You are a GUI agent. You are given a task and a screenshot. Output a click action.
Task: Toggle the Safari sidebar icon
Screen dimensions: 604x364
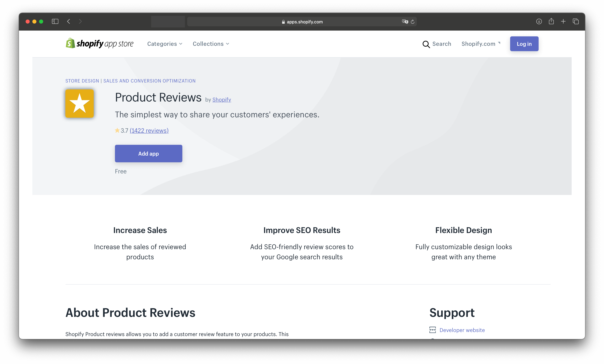[x=55, y=22]
